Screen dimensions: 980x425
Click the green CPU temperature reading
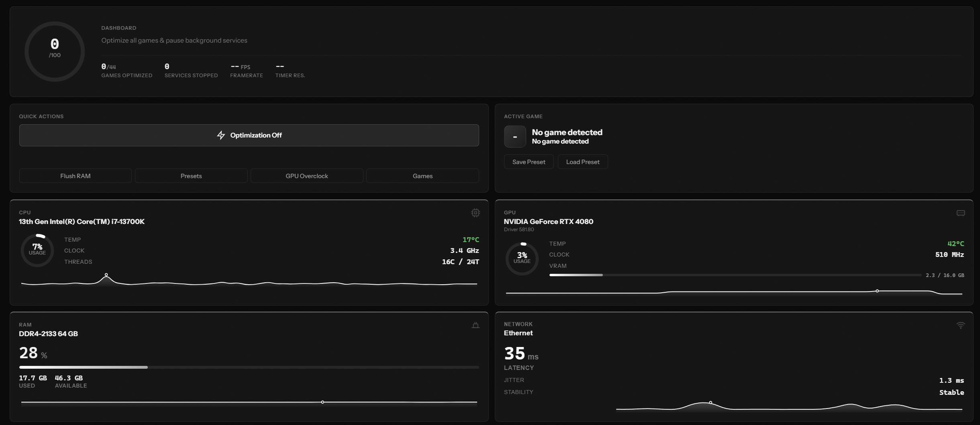click(471, 239)
